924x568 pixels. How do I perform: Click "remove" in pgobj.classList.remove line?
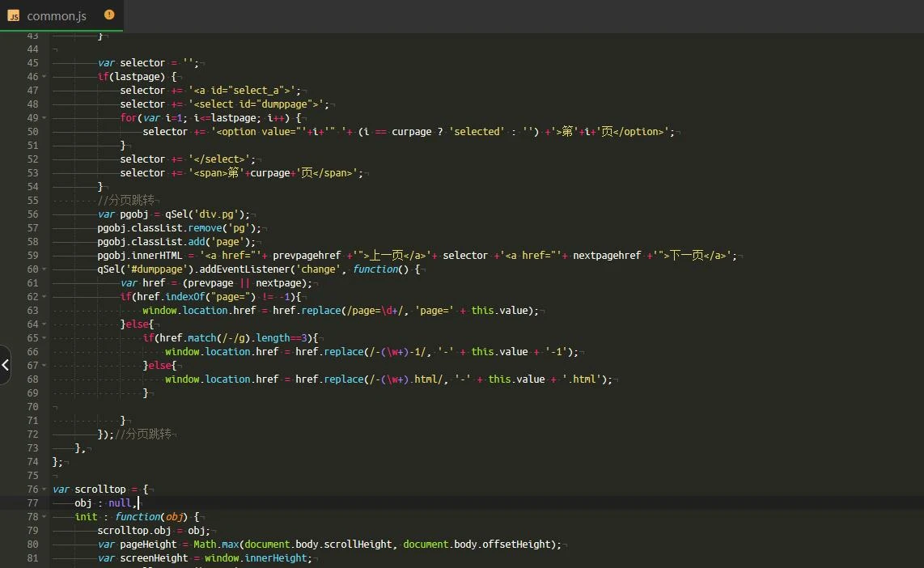pos(205,228)
